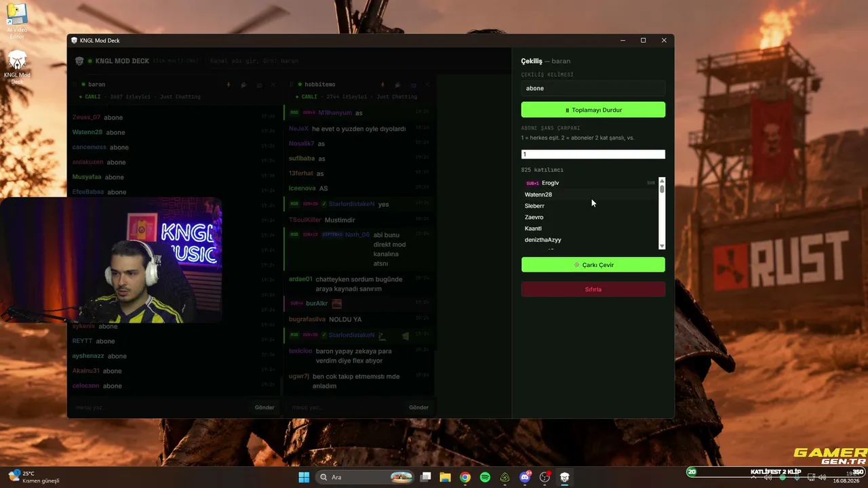Viewport: 868px width, 488px height.
Task: Click the giveaway keyword field containing abone
Action: coord(593,88)
